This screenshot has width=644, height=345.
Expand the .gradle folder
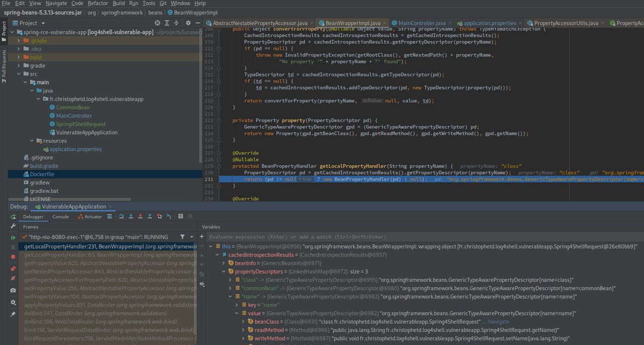(x=19, y=40)
